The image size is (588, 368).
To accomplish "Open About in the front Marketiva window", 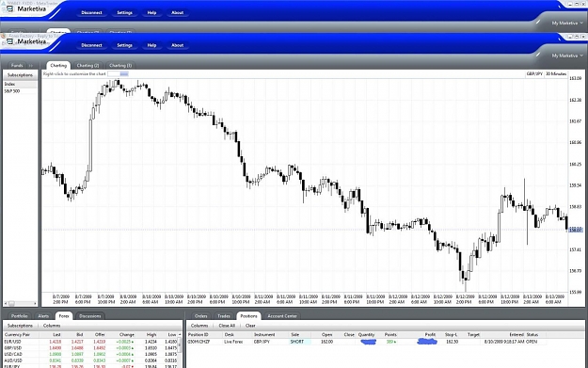I will (x=178, y=45).
